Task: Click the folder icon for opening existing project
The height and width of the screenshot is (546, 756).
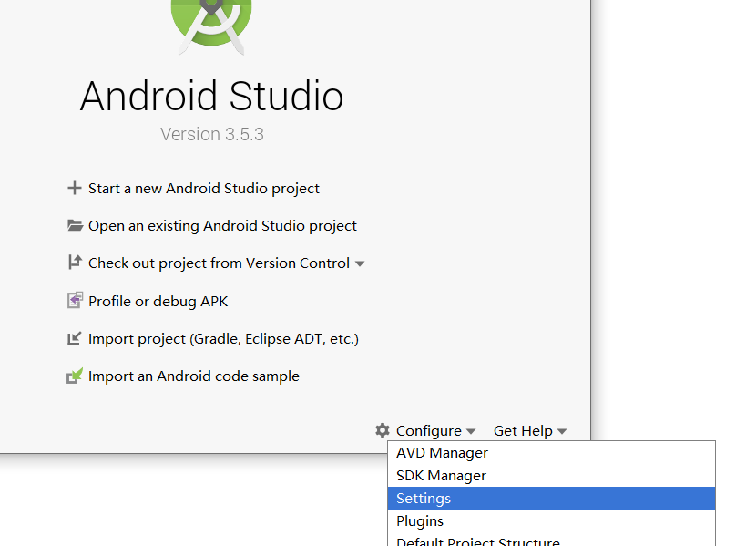Action: pyautogui.click(x=75, y=225)
